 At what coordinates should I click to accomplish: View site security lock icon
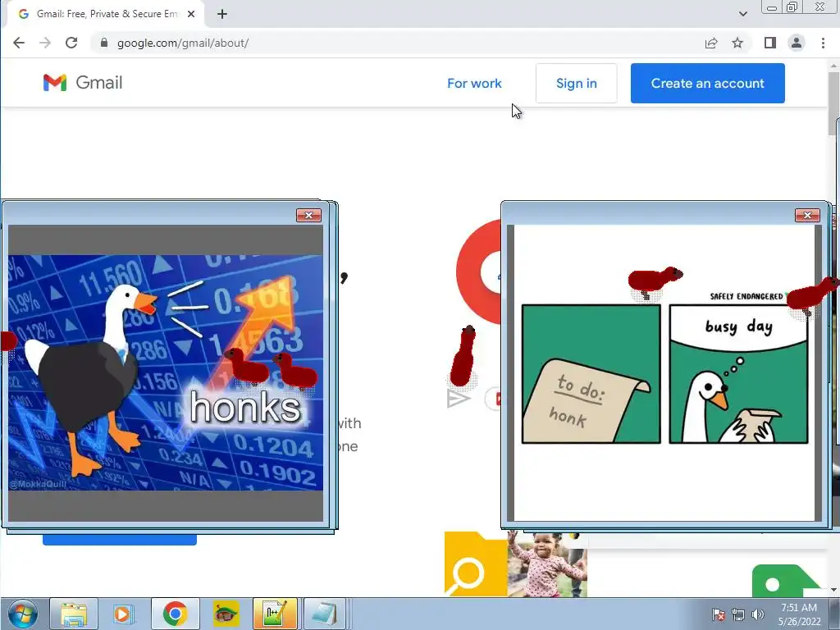coord(104,43)
